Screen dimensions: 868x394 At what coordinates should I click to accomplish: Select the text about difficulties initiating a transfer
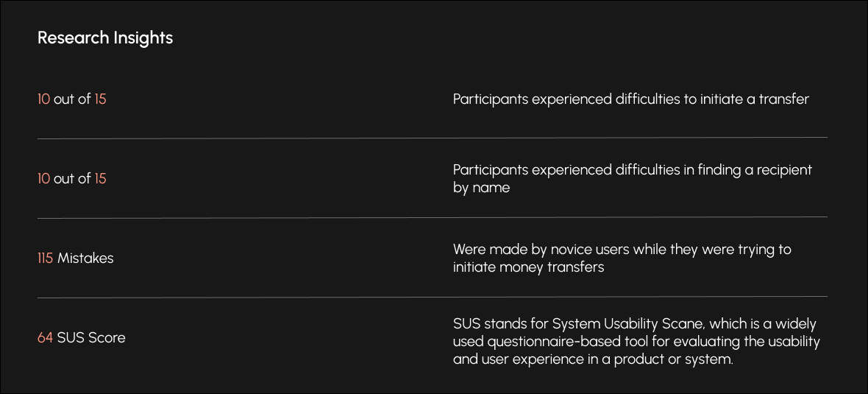(x=630, y=99)
